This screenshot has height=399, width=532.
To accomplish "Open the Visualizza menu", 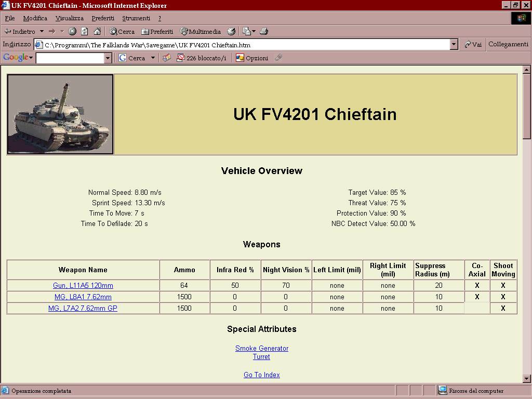I will click(x=70, y=18).
